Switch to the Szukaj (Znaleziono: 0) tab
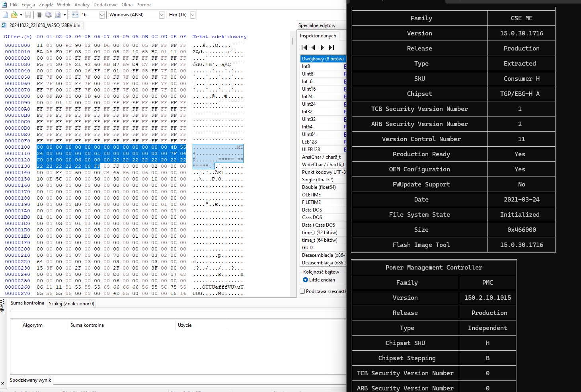Screen dimensions: 581x392 coord(71,304)
